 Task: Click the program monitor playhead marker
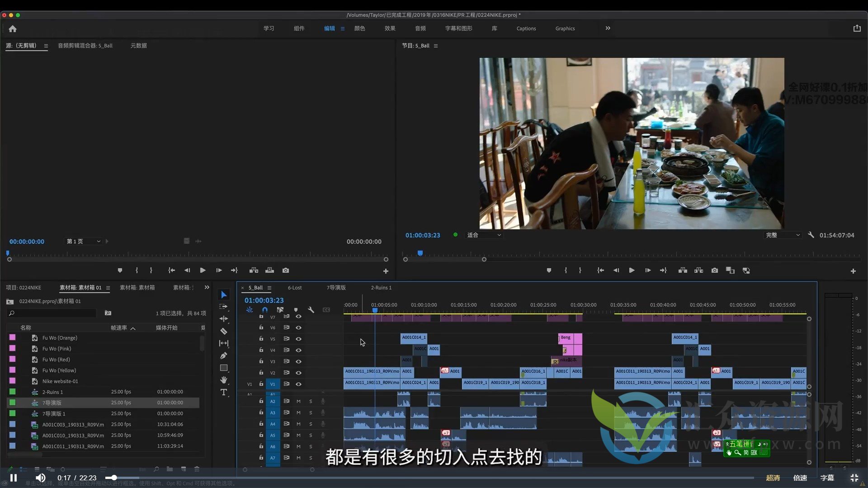[420, 253]
